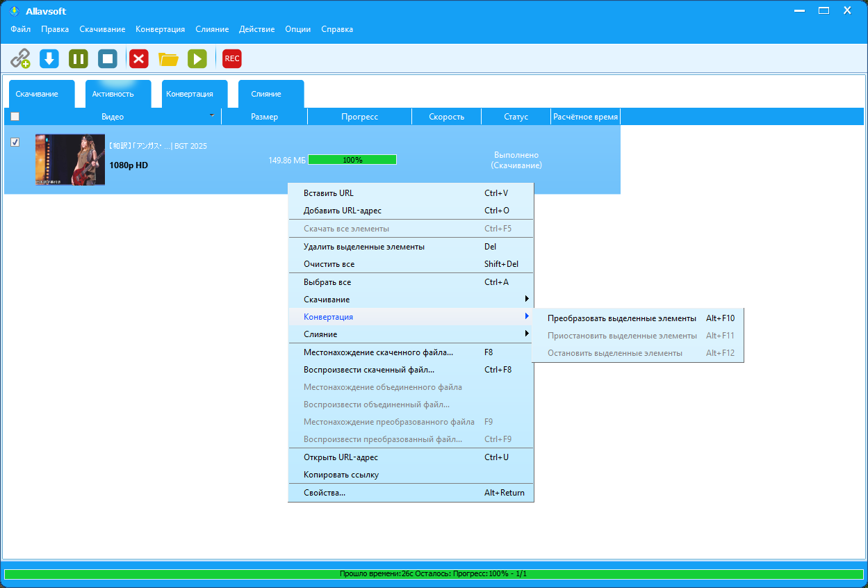Start download with the blue arrow icon

click(49, 58)
